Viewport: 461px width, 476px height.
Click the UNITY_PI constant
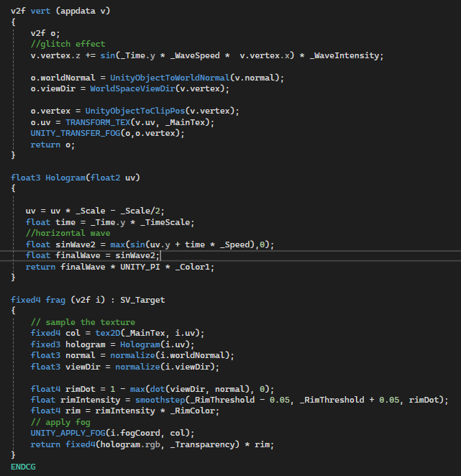140,267
